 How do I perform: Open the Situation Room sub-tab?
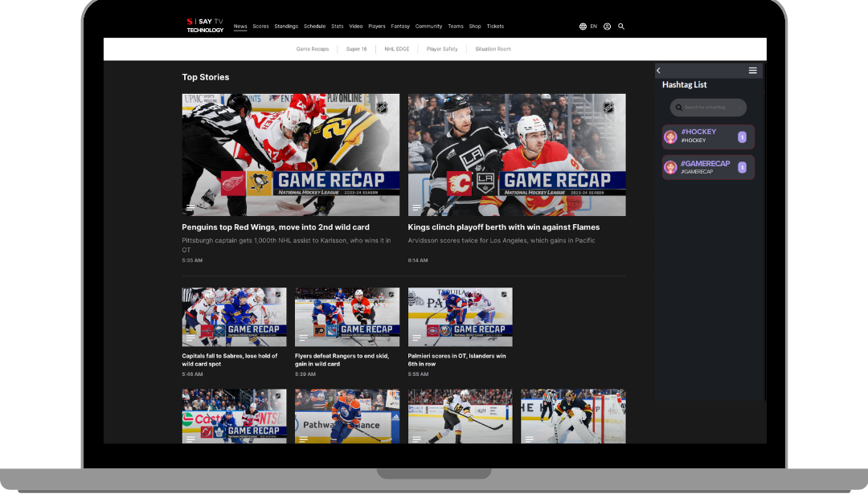pos(493,49)
